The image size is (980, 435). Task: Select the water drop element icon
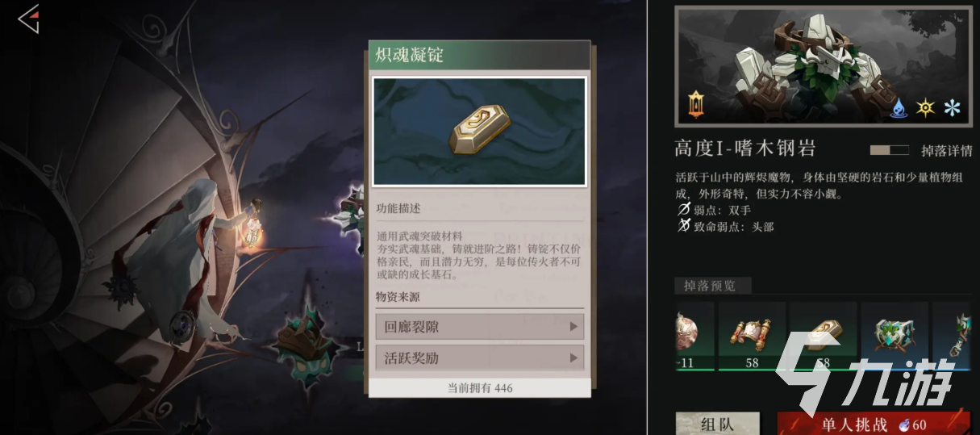(x=899, y=108)
